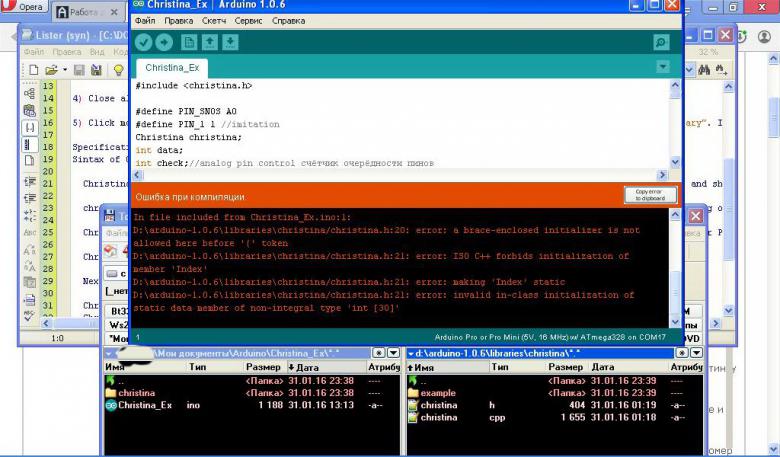Create a new sketch with New icon
This screenshot has width=780, height=457.
coord(189,42)
